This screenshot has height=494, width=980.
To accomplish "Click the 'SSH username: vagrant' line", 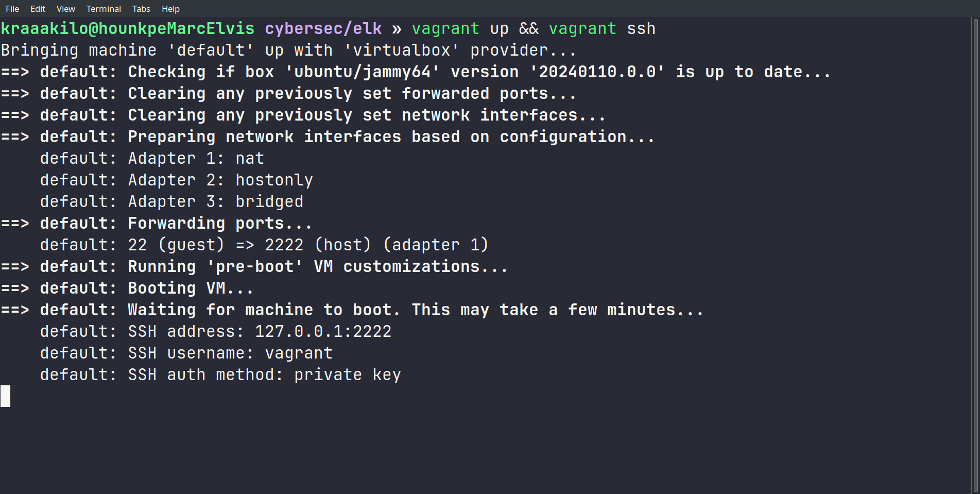I will [230, 353].
